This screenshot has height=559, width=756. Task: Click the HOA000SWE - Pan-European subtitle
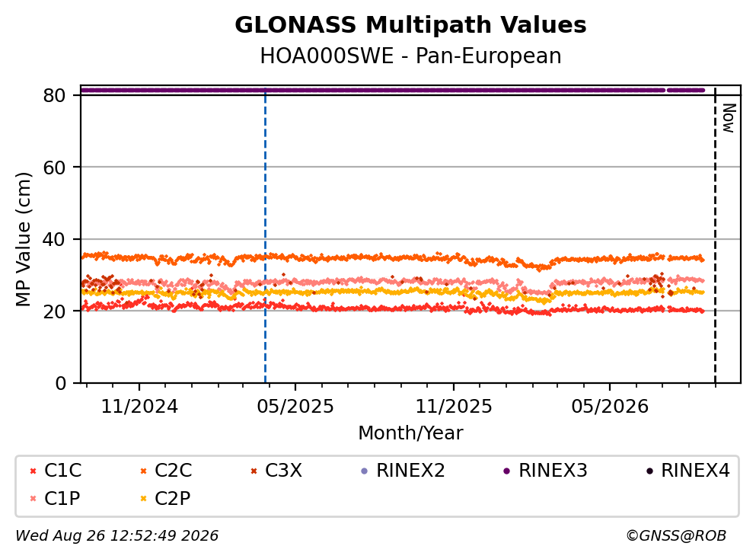410,56
